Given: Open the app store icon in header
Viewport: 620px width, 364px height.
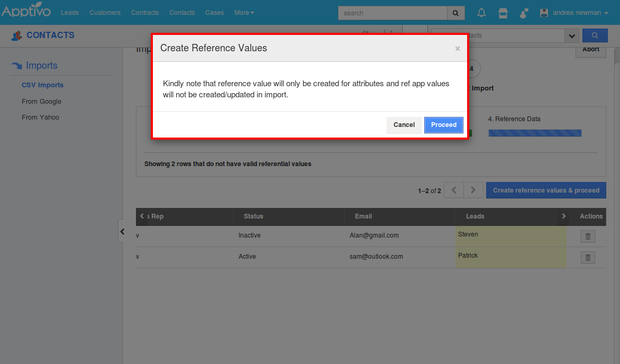Looking at the screenshot, I should tap(503, 13).
